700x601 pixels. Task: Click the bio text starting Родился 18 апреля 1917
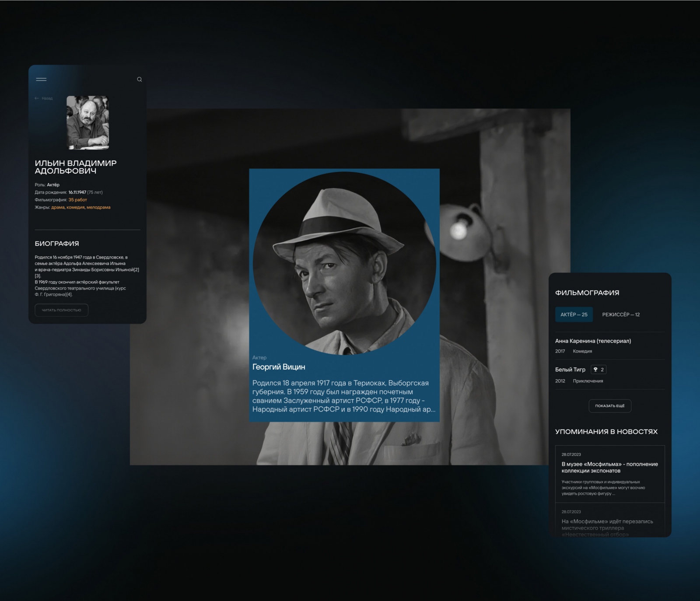[x=344, y=396]
